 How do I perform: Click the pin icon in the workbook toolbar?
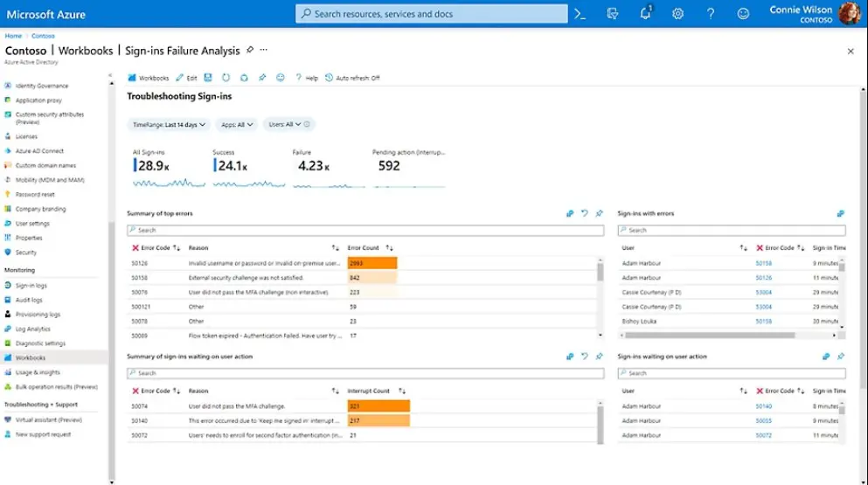tap(262, 78)
